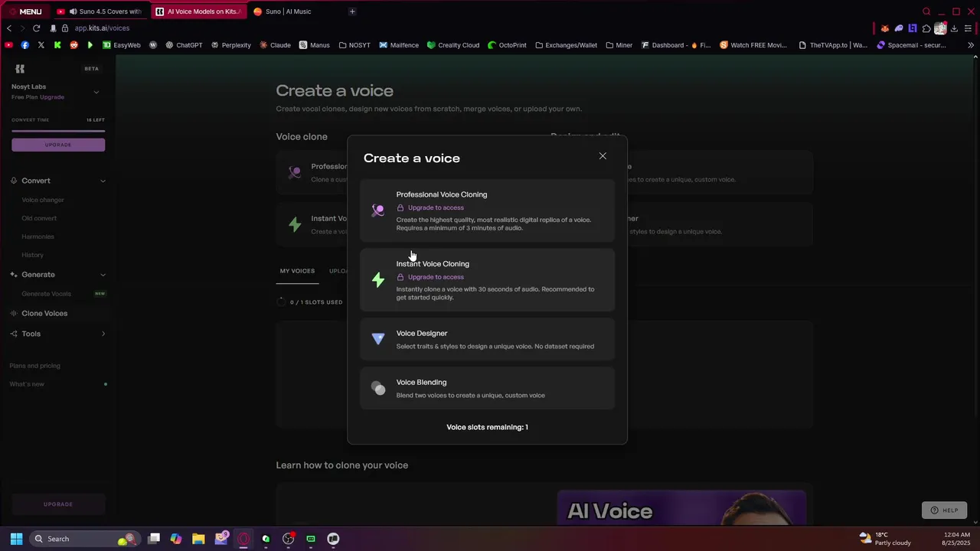Open the Windows Start menu
980x551 pixels.
pyautogui.click(x=16, y=539)
